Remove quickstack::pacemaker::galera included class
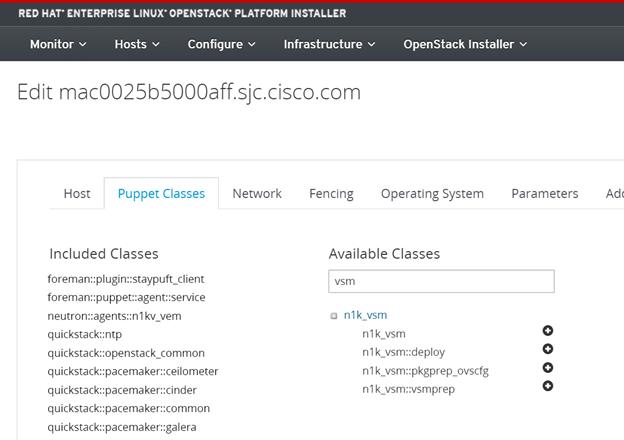 coord(122,427)
